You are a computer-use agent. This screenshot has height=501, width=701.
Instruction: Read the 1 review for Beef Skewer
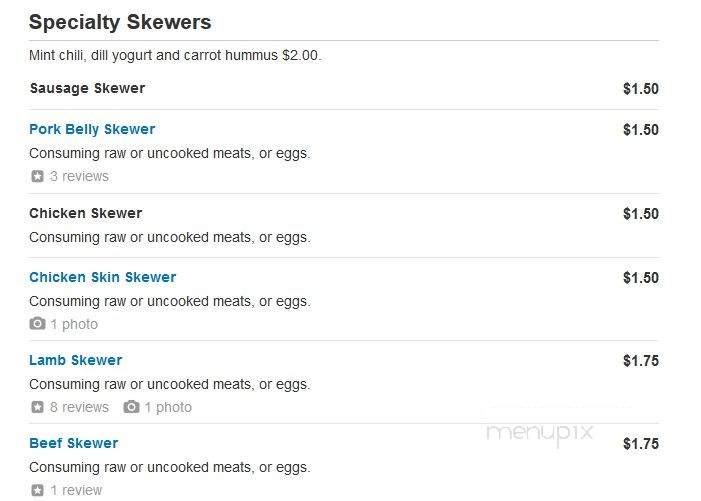[x=76, y=490]
